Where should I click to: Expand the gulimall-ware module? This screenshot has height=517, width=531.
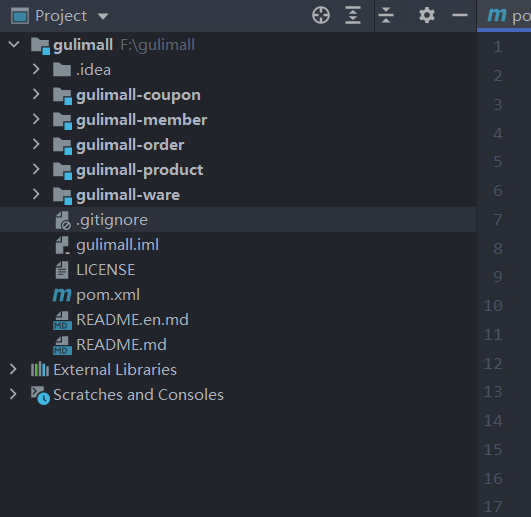36,194
